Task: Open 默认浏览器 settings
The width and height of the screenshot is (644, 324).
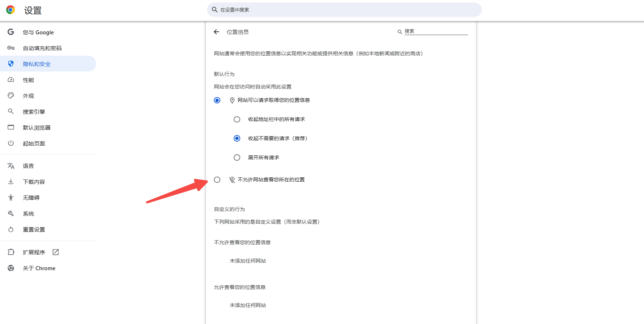Action: pyautogui.click(x=48, y=128)
